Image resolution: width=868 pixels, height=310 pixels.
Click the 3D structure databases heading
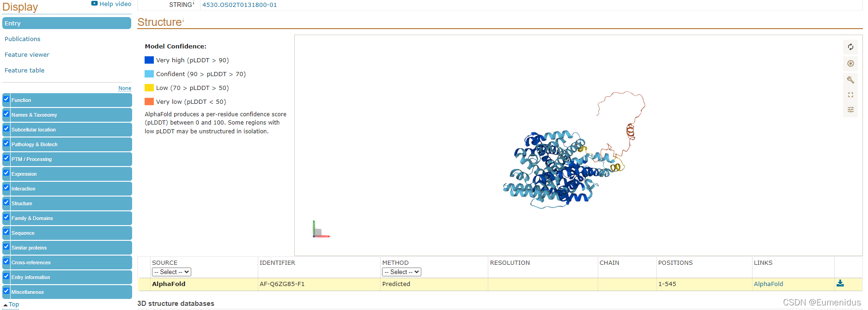point(176,304)
